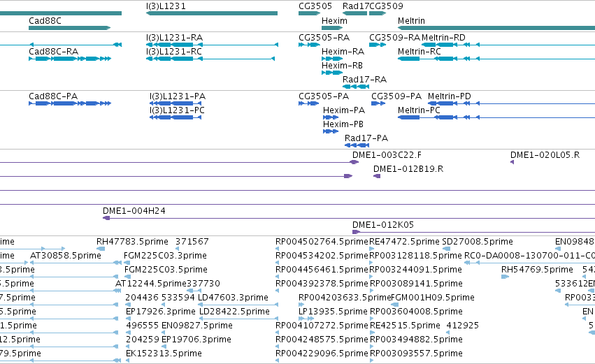Click the Hexim-PA protein label
Viewport: 595px width, 364px height.
pyautogui.click(x=344, y=110)
